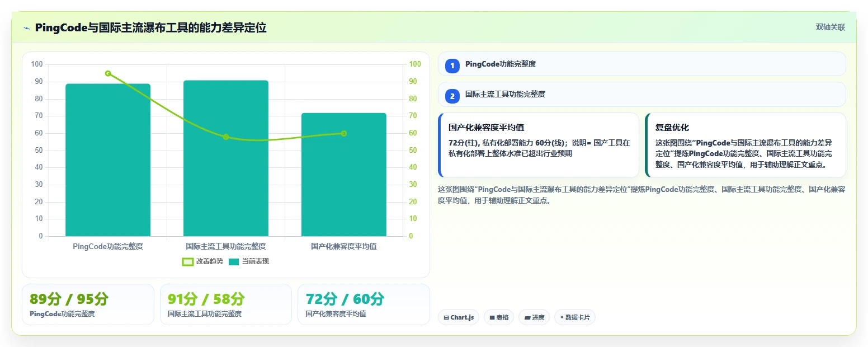Click the green right axis value 100
The width and height of the screenshot is (868, 347).
(x=415, y=64)
